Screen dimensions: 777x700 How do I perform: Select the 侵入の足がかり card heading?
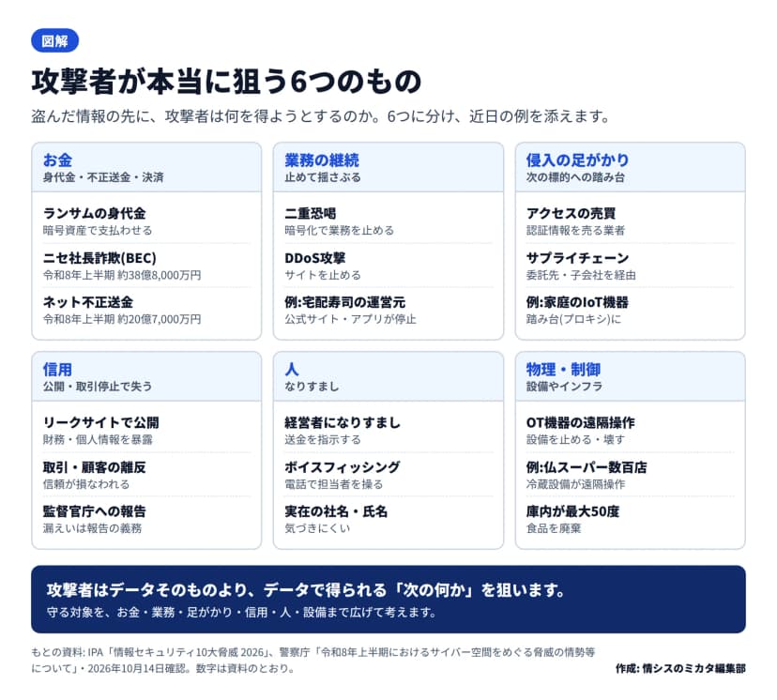[577, 160]
